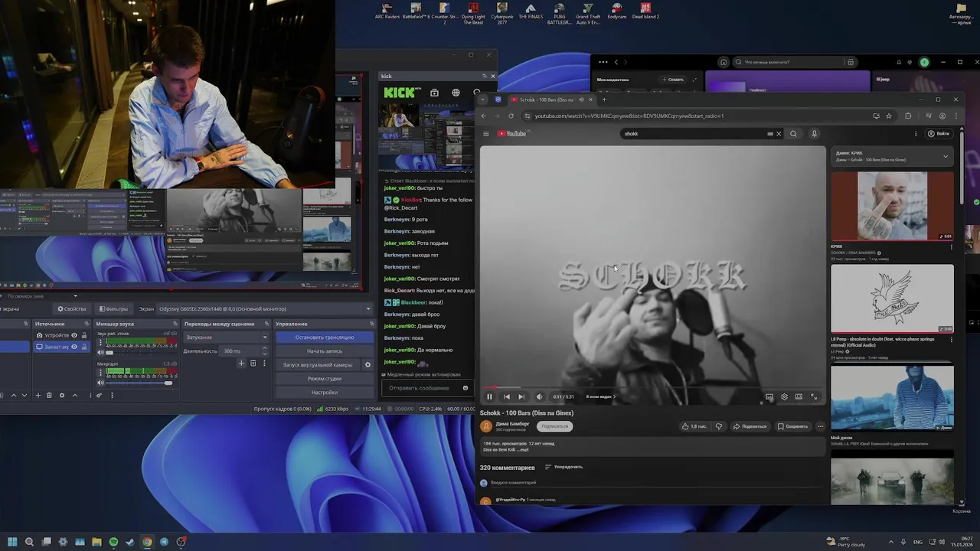This screenshot has width=980, height=551.
Task: Click 'Поделиться' share button under video
Action: click(750, 426)
